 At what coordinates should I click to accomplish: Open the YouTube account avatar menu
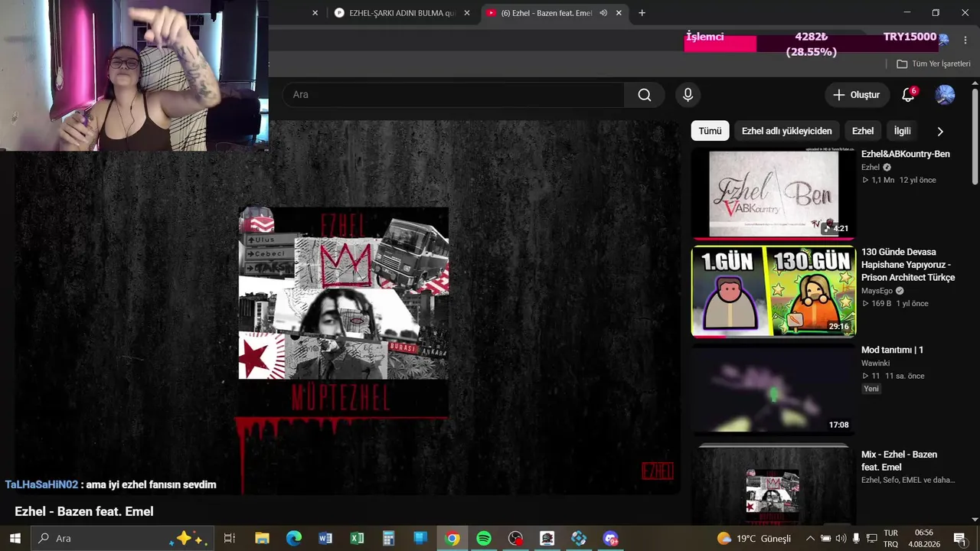[945, 95]
